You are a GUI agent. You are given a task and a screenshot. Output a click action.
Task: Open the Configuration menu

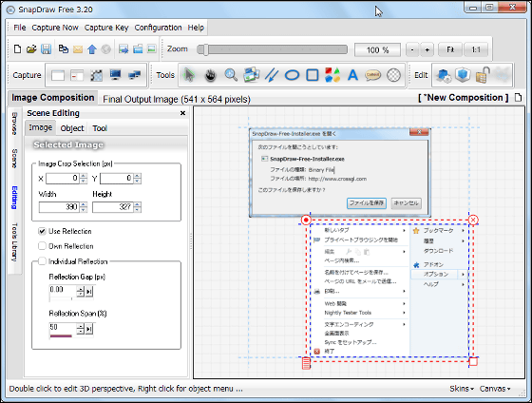click(158, 28)
